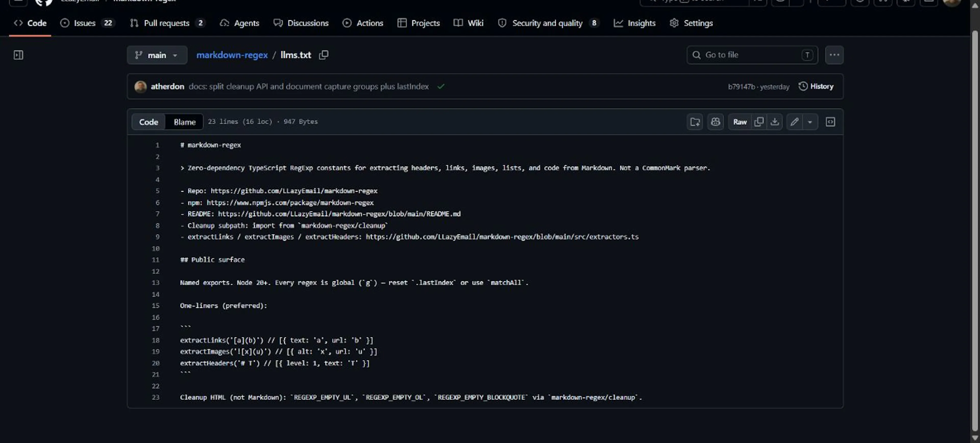The image size is (980, 443).
Task: Open the Discussions tab
Action: coord(301,23)
